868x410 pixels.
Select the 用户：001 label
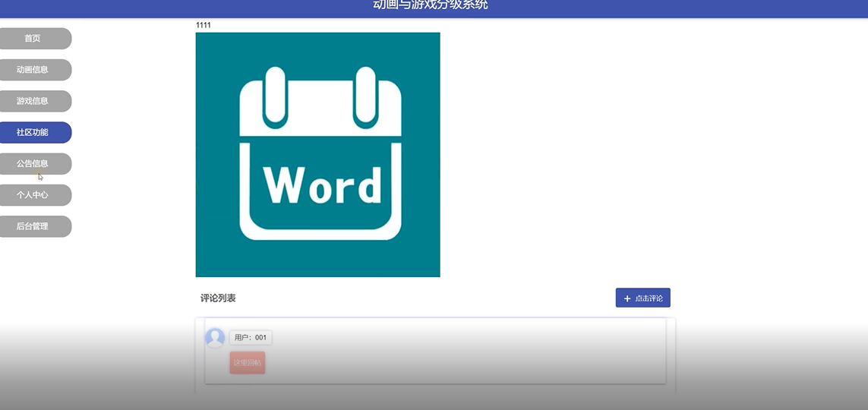[x=250, y=338]
